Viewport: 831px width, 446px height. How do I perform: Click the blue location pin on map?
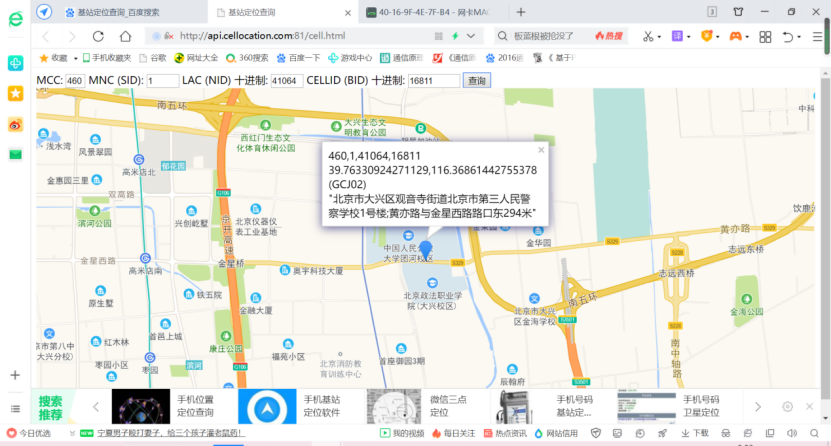tap(425, 249)
